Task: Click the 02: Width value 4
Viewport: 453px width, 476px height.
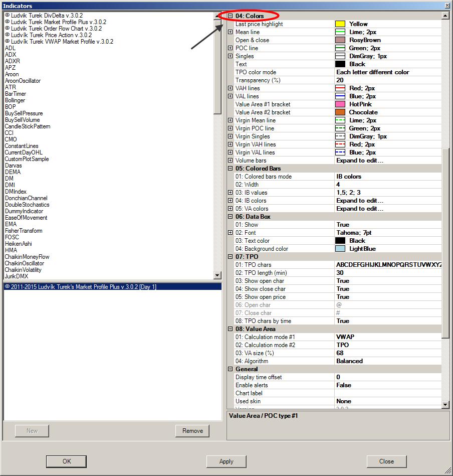Action: pyautogui.click(x=388, y=184)
